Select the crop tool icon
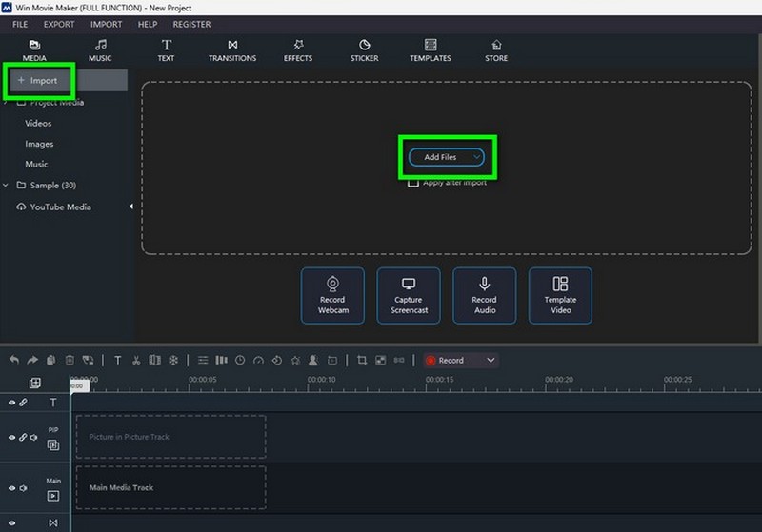Image resolution: width=762 pixels, height=532 pixels. pyautogui.click(x=362, y=360)
